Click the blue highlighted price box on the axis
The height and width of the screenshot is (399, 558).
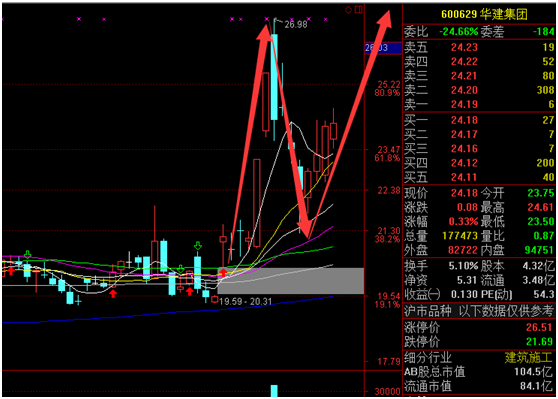point(383,48)
